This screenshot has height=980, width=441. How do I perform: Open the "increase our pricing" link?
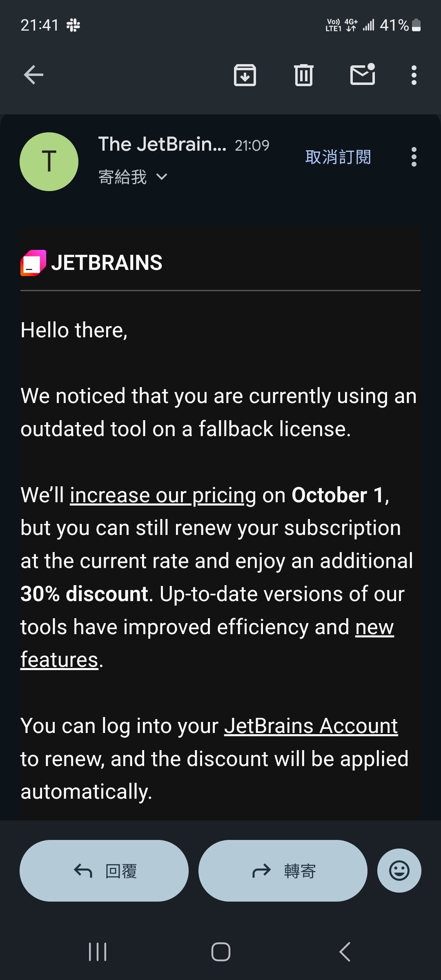point(163,495)
